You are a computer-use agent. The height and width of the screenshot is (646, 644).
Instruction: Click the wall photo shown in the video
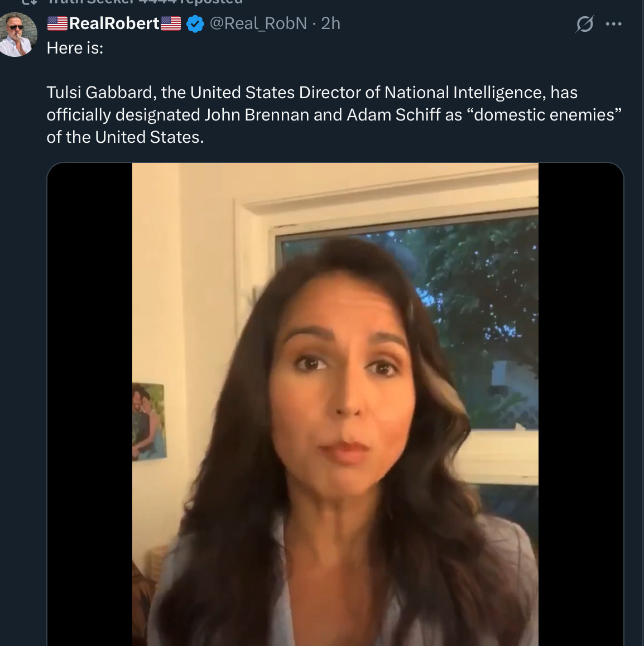click(x=149, y=421)
